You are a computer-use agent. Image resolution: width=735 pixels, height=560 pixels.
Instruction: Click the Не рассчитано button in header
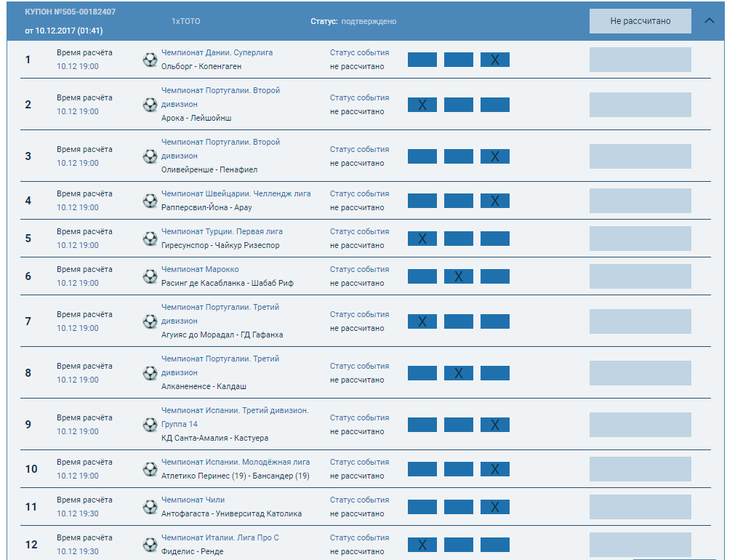click(640, 21)
